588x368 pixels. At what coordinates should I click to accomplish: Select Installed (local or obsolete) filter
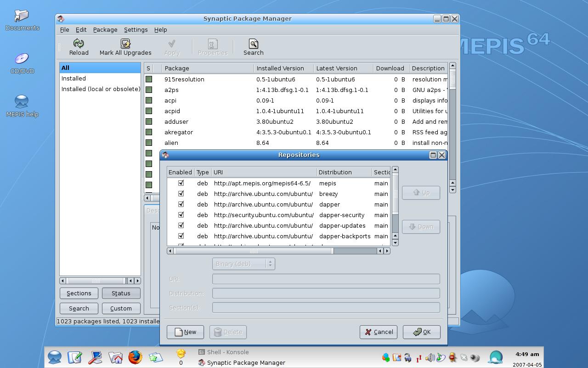tap(100, 89)
